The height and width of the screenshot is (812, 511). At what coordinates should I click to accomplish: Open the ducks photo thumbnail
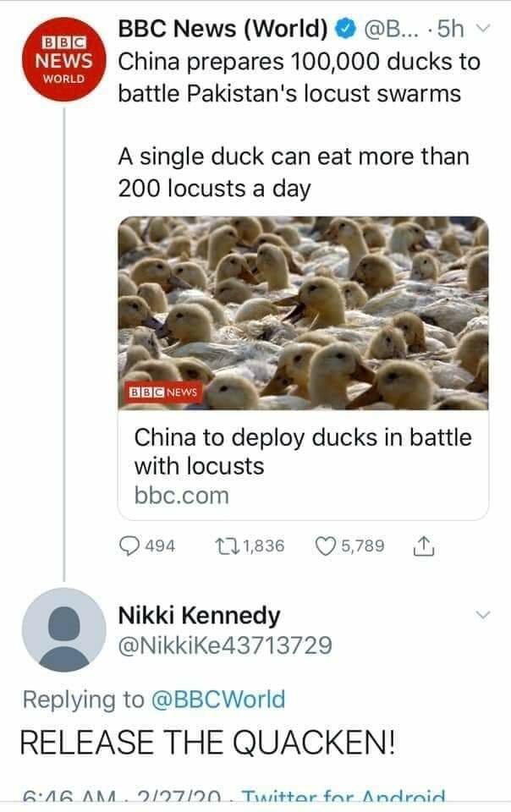coord(303,313)
